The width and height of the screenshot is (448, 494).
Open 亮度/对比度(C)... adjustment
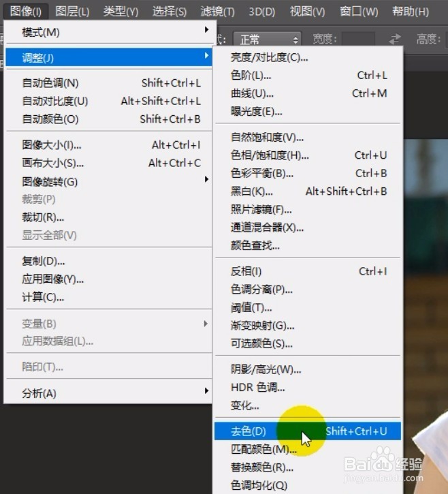tap(308, 57)
